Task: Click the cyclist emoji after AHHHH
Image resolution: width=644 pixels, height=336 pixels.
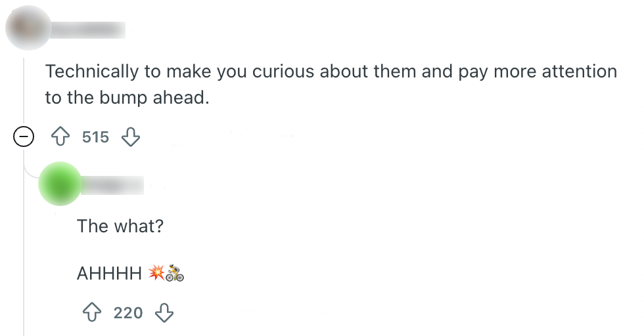Action: point(175,273)
